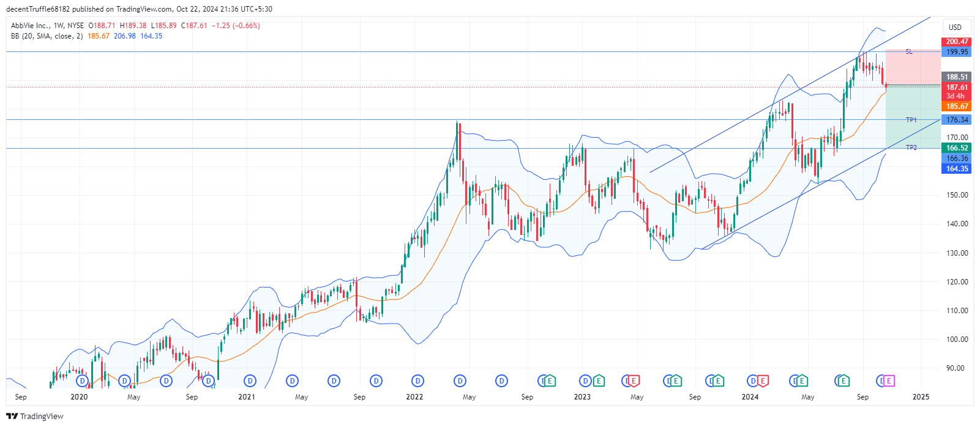
Task: Select the green earnings marker before Sep 2024
Action: [843, 381]
